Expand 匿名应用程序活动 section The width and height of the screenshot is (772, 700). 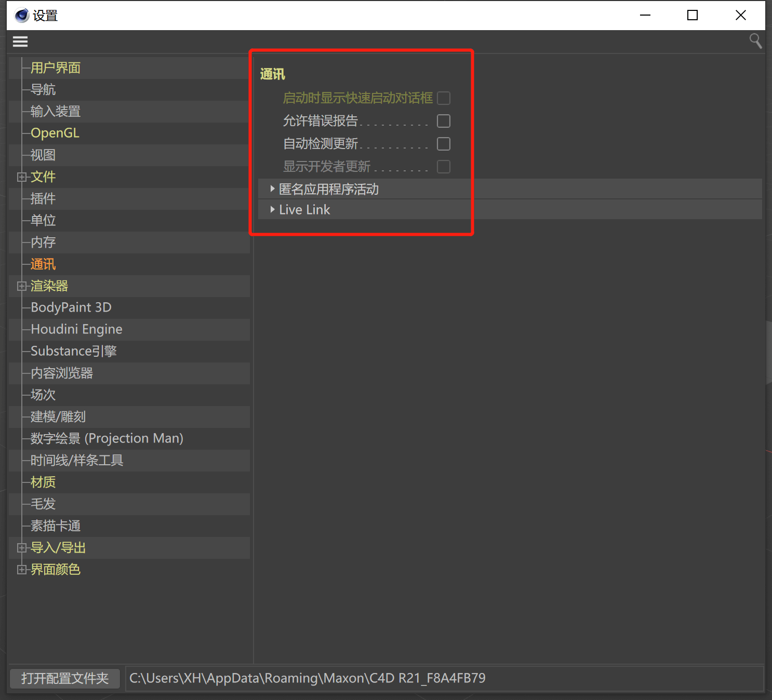coord(272,189)
